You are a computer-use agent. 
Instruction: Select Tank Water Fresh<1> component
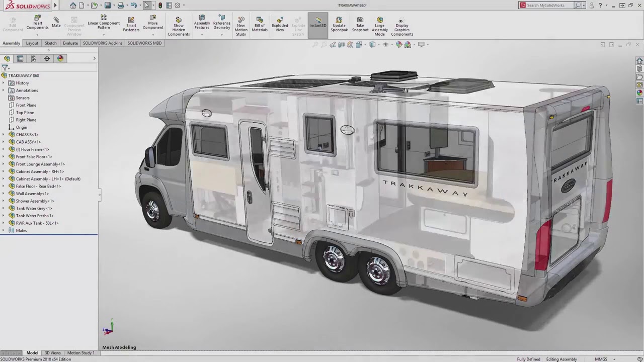(35, 216)
